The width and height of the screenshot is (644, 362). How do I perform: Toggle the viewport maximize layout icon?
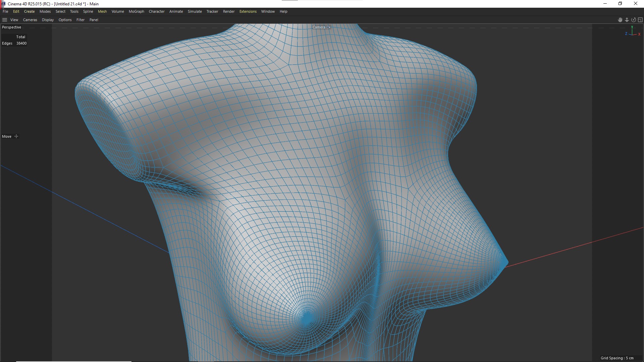[640, 20]
